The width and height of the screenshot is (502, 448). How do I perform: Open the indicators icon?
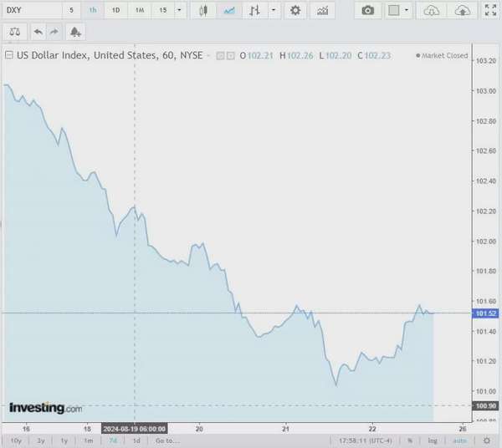[322, 11]
